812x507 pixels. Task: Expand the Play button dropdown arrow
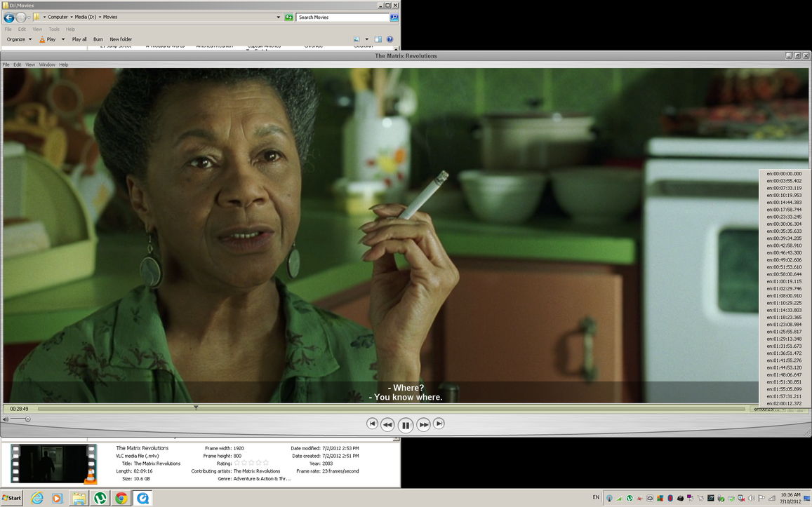[x=63, y=39]
